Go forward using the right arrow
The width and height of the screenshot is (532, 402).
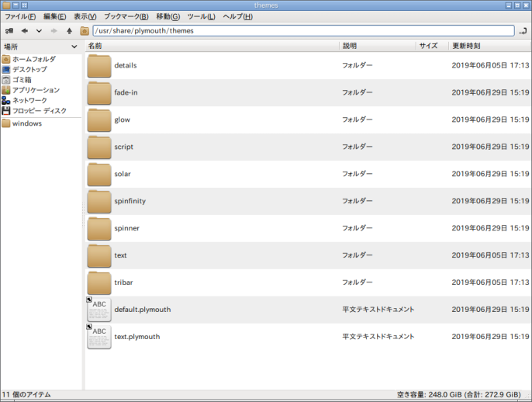pos(54,31)
